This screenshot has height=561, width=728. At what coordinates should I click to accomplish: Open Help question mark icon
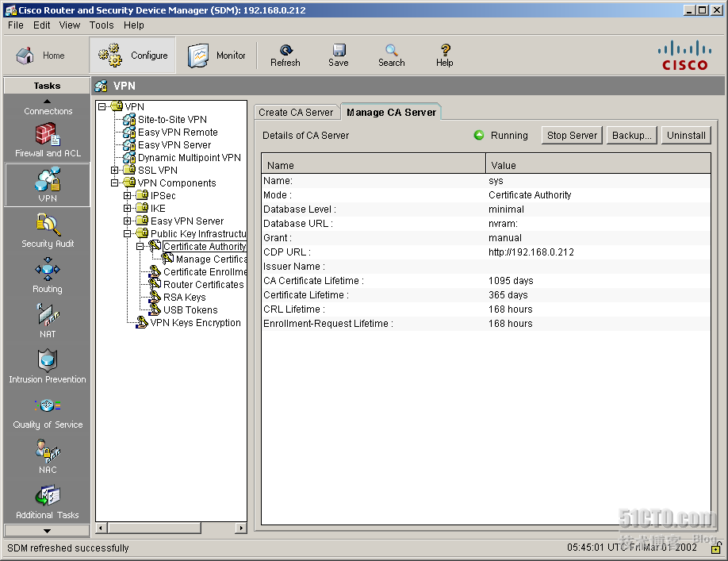click(x=444, y=56)
